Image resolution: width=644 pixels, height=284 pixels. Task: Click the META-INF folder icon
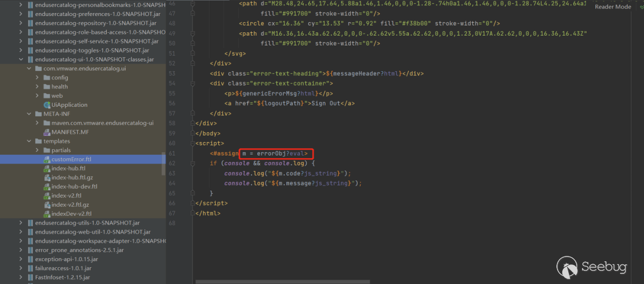point(39,114)
